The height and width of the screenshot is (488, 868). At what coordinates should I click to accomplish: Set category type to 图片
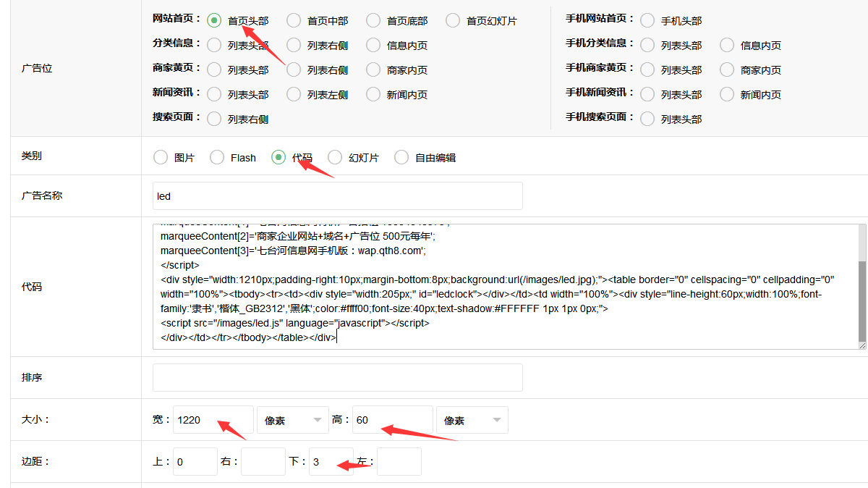point(161,157)
